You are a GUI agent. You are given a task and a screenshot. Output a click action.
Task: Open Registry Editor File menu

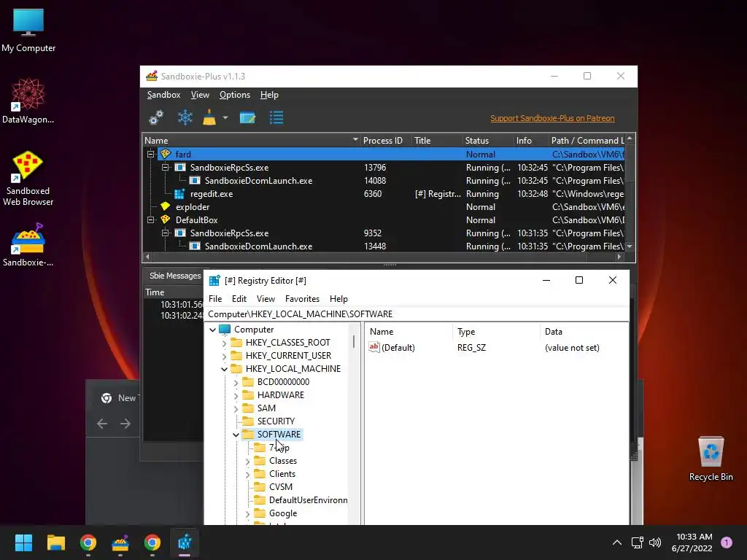[x=215, y=298]
